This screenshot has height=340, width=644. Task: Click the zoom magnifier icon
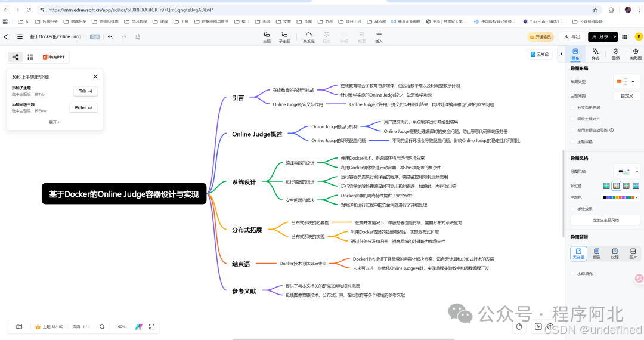pos(102,327)
